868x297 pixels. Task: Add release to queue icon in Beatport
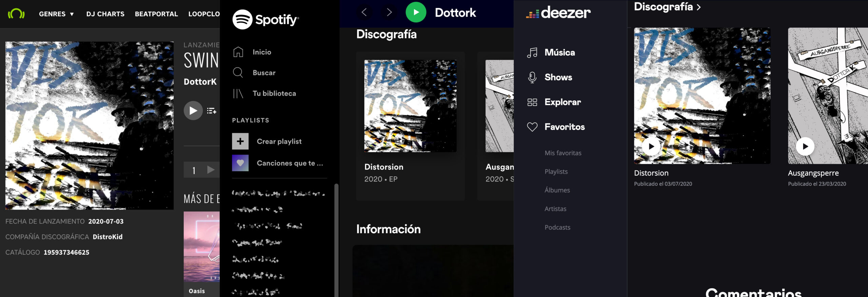point(212,111)
